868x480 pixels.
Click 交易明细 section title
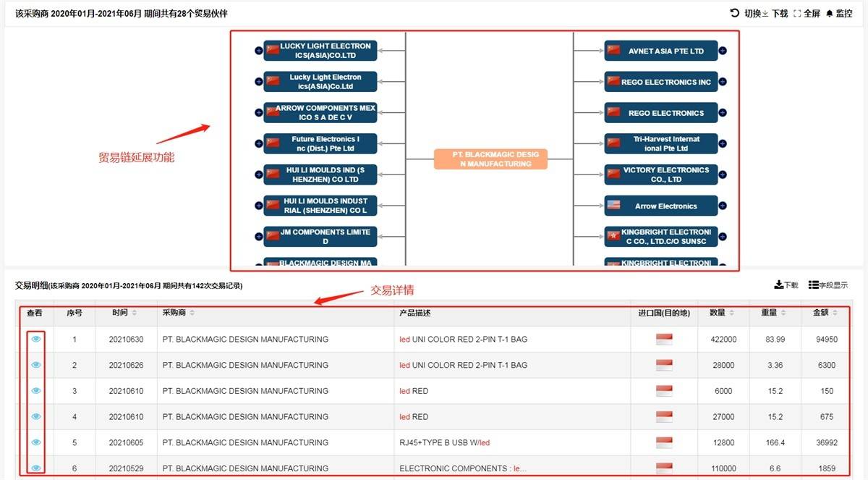point(31,285)
